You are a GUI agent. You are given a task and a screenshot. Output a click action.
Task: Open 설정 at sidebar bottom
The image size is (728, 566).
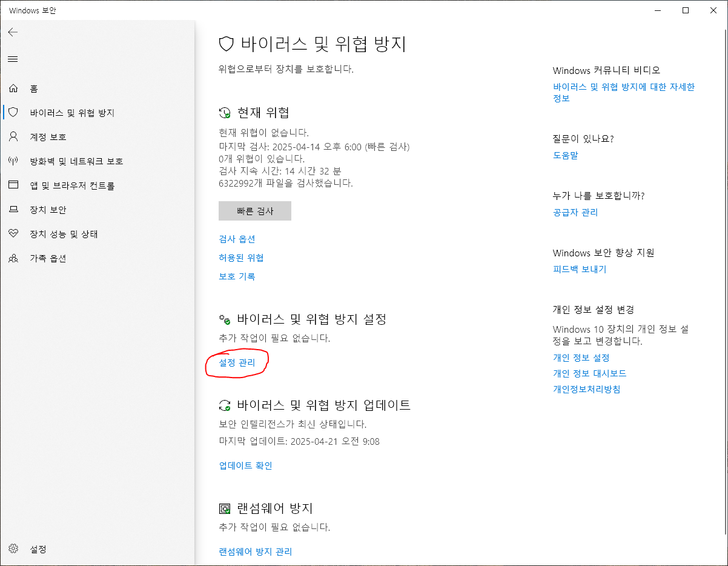[38, 549]
